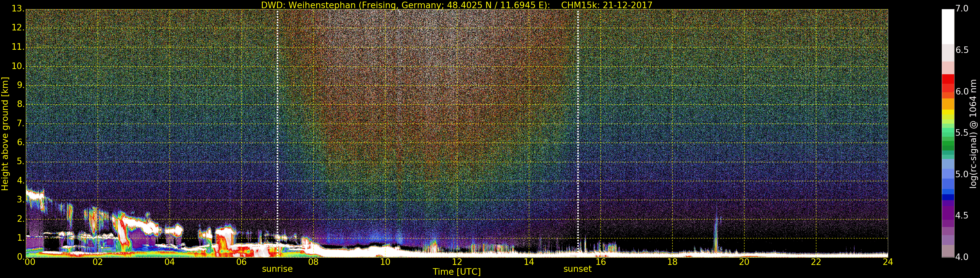Click the 12 tick on time axis
The height and width of the screenshot is (278, 980).
point(457,262)
